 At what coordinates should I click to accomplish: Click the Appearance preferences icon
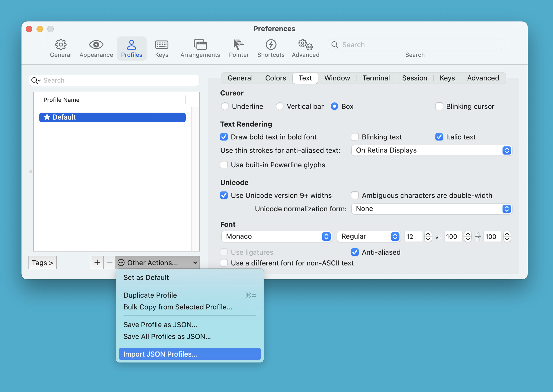click(96, 47)
